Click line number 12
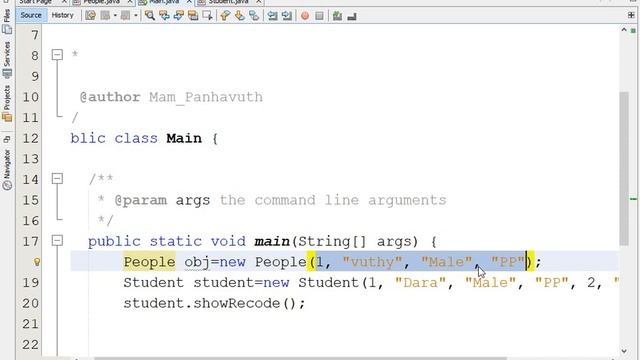 [31, 138]
